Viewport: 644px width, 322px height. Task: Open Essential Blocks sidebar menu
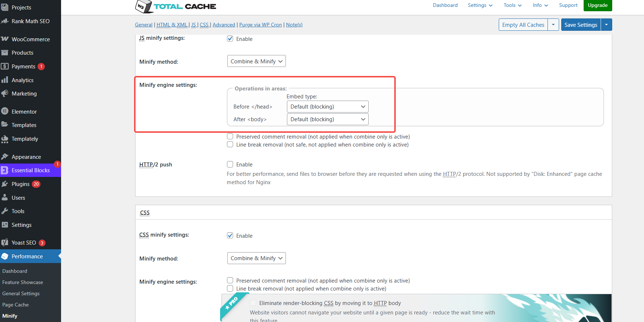coord(30,170)
